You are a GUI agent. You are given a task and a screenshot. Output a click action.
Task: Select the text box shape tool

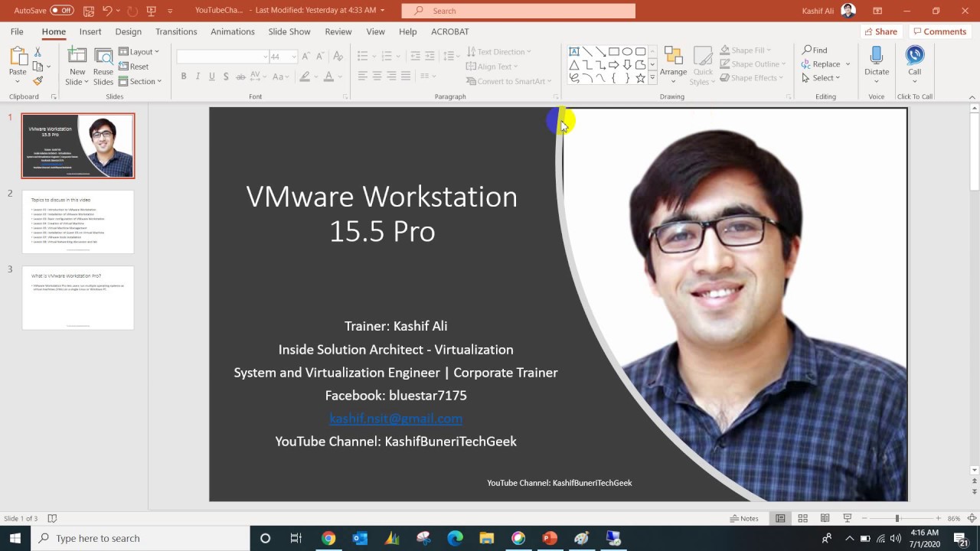point(574,52)
